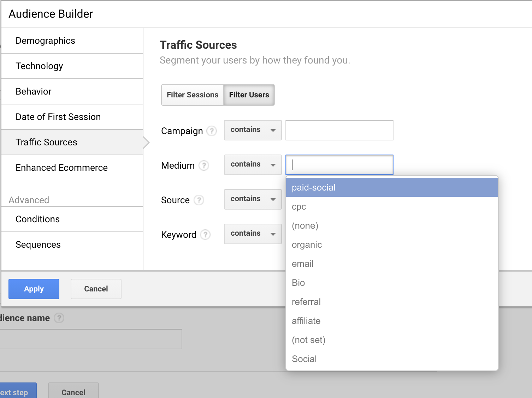Click Cancel next to the Apply button
Viewport: 532px width, 398px height.
(96, 289)
